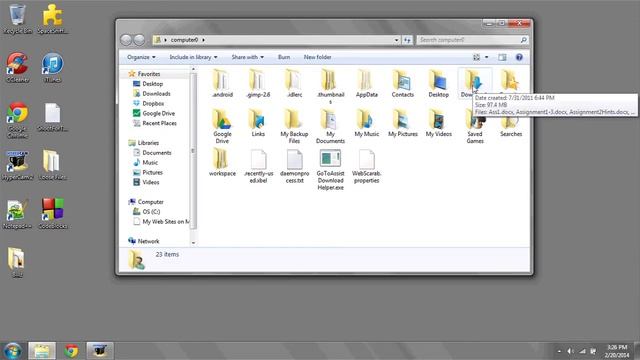Open the .android folder
640x360 pixels.
point(222,84)
